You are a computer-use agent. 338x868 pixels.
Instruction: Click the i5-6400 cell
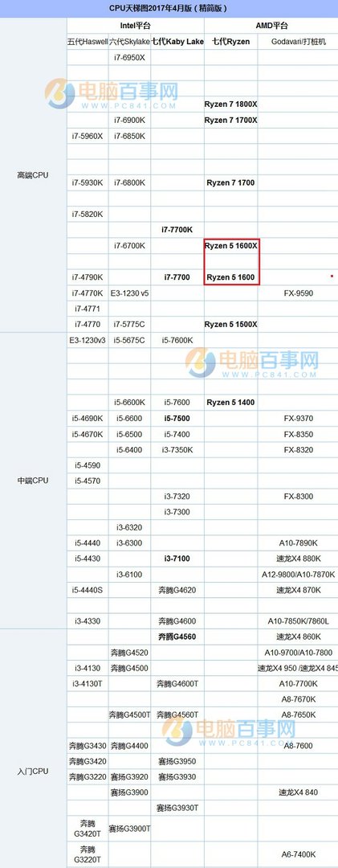click(129, 449)
